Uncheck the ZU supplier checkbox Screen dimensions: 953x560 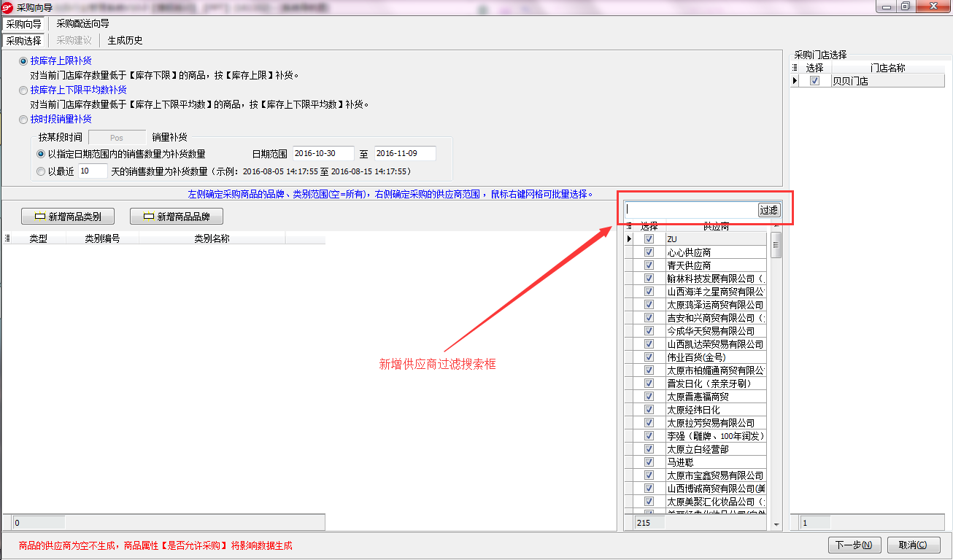pyautogui.click(x=649, y=239)
